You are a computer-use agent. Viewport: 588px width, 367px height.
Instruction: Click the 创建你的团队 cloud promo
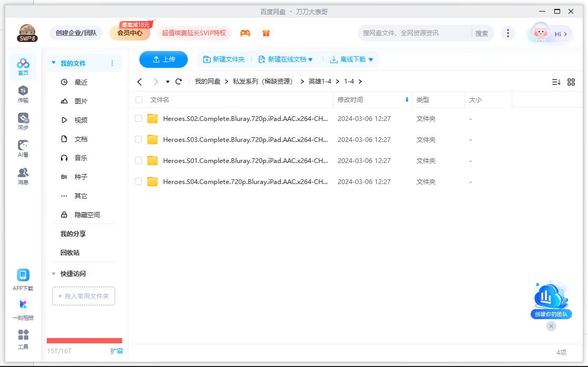pyautogui.click(x=551, y=300)
